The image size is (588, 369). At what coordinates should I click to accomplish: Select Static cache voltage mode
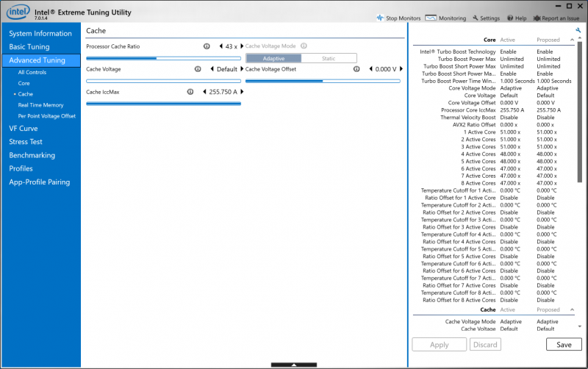(x=329, y=59)
